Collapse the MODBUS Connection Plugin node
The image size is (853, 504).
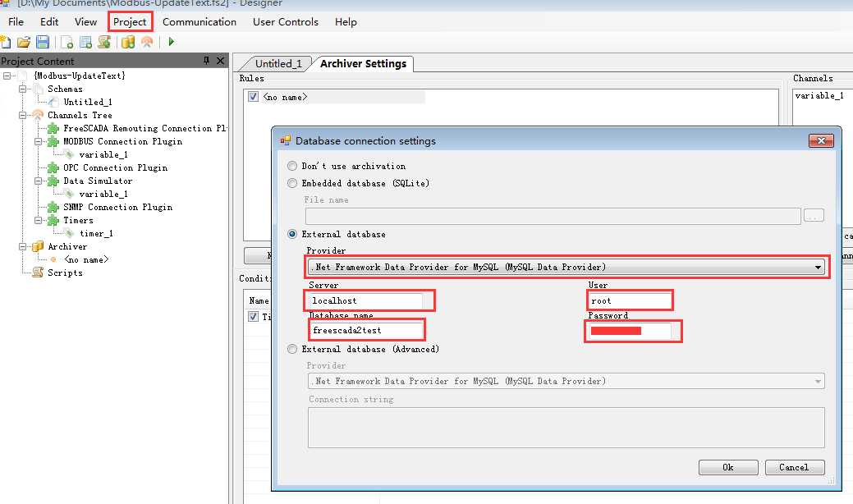coord(38,141)
